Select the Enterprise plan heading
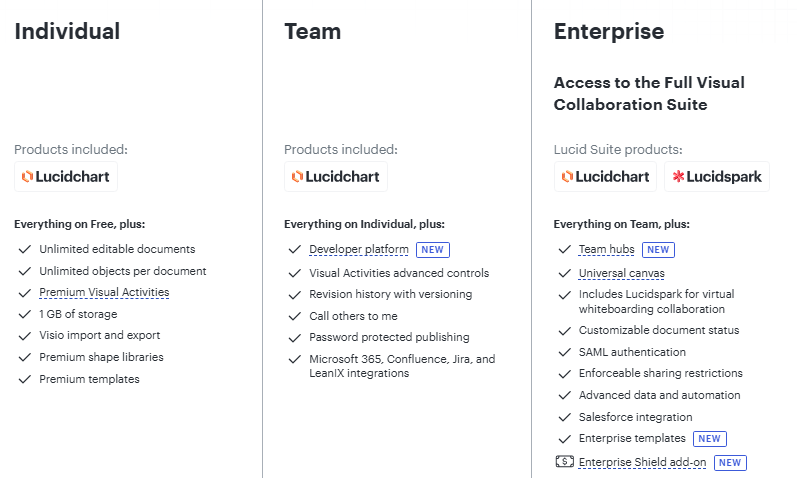 pyautogui.click(x=609, y=32)
